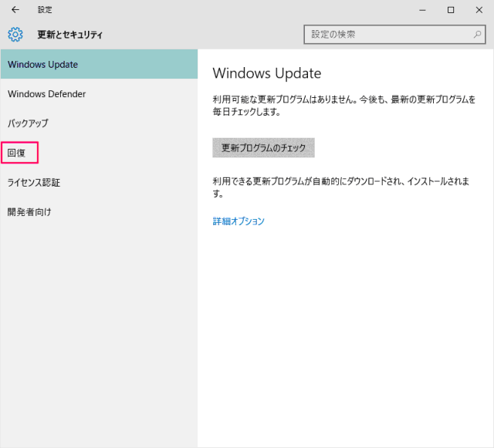Image resolution: width=494 pixels, height=448 pixels.
Task: Click the settings gear icon
Action: (x=15, y=35)
